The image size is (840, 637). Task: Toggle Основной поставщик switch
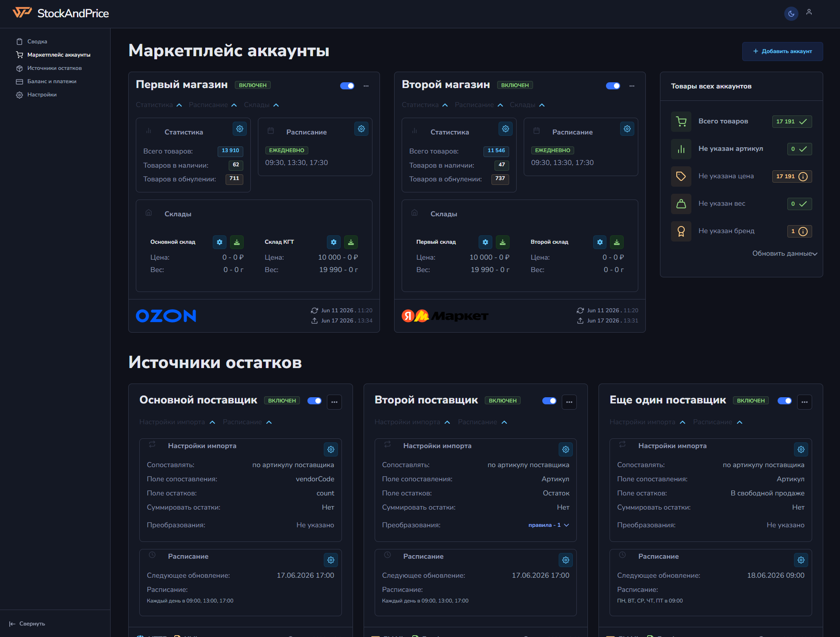click(315, 401)
